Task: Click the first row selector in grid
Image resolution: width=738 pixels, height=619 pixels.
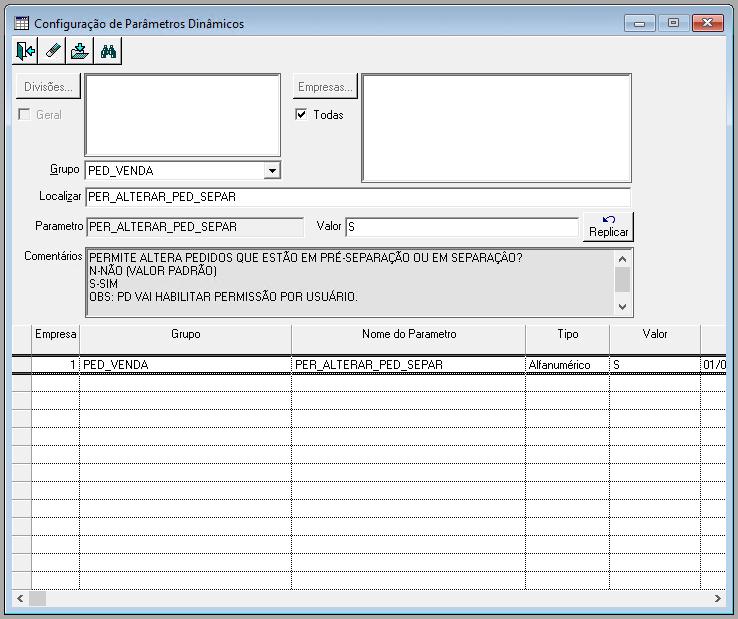Action: coord(22,365)
